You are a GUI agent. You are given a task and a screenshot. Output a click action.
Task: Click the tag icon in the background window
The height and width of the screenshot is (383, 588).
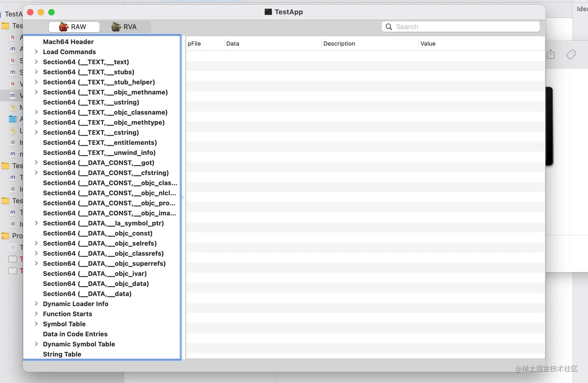click(571, 54)
